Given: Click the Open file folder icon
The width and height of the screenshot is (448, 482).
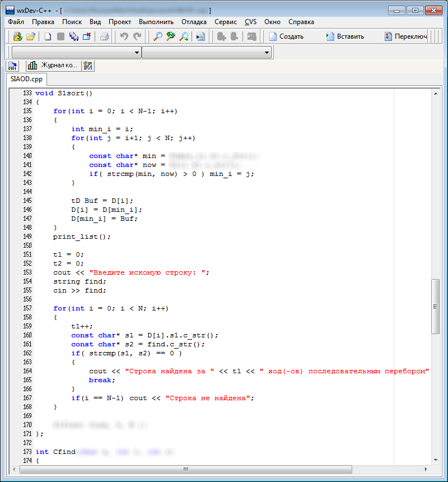Looking at the screenshot, I should [x=31, y=36].
